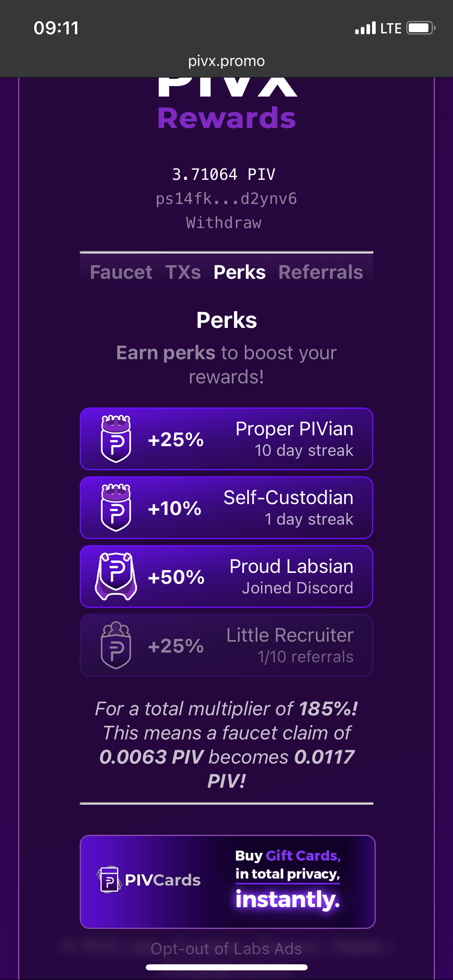Tap the Proud Labsian caped shield icon
The image size is (453, 980).
tap(116, 576)
